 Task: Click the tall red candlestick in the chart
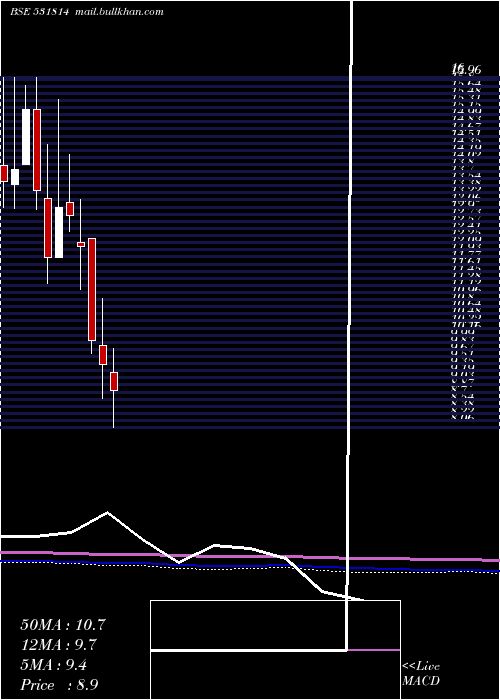[x=92, y=289]
